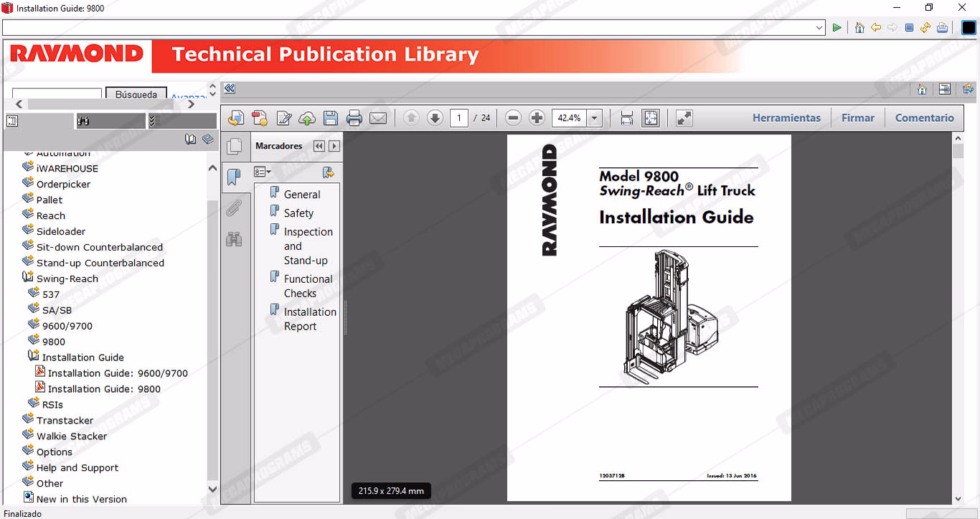
Task: Toggle the page thumbnails panel
Action: [x=234, y=147]
